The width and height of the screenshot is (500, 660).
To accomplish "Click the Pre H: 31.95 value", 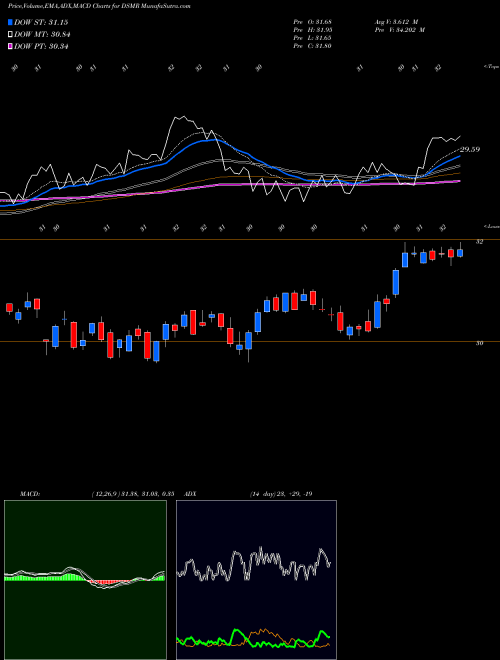I will 312,30.
